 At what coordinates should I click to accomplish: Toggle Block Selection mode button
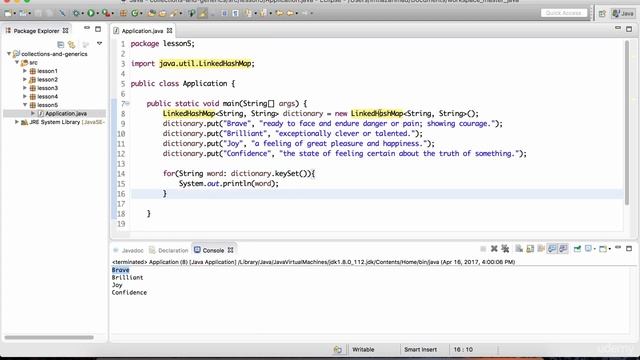click(x=224, y=13)
